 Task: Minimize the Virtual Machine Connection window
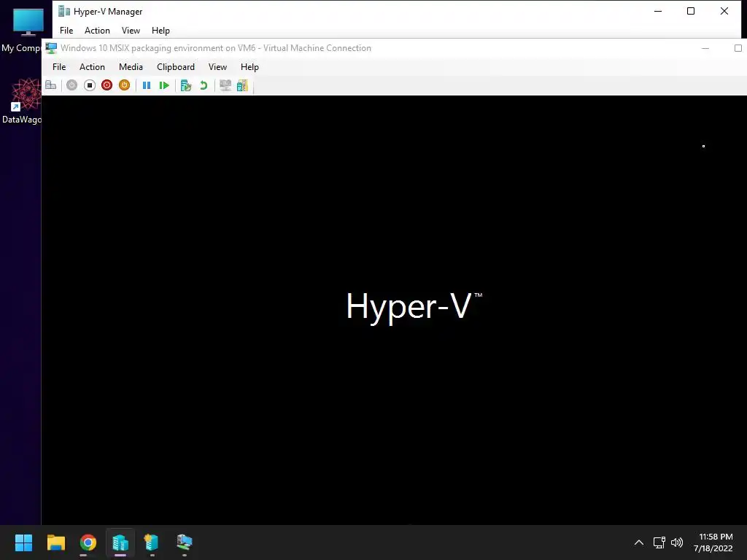pyautogui.click(x=705, y=48)
